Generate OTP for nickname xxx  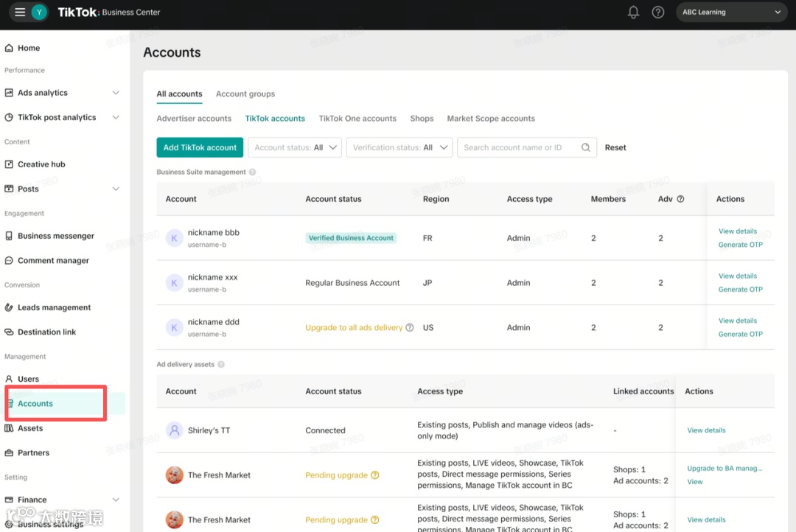tap(740, 290)
